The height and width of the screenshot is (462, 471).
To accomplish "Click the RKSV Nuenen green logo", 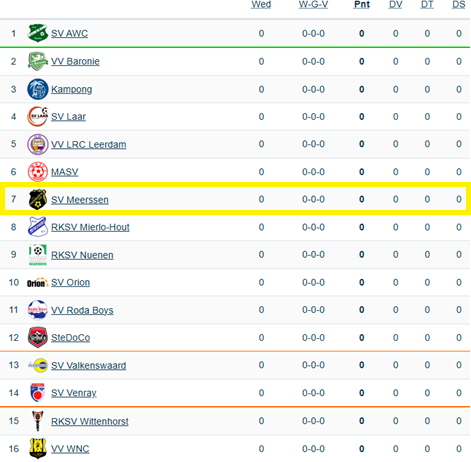I will click(x=38, y=255).
